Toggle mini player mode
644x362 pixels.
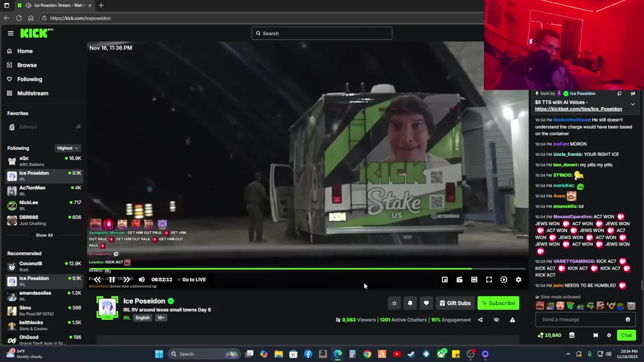(x=445, y=280)
